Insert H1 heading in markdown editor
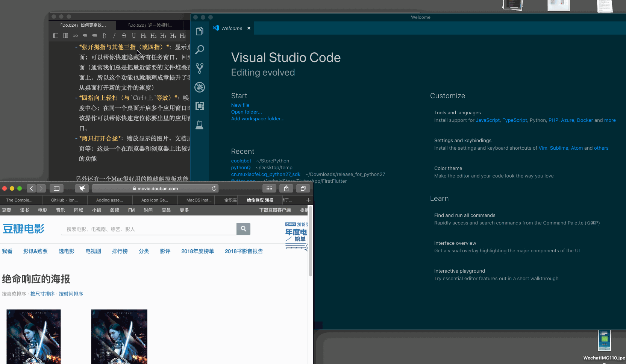Viewport: 626px width, 364px height. click(144, 36)
